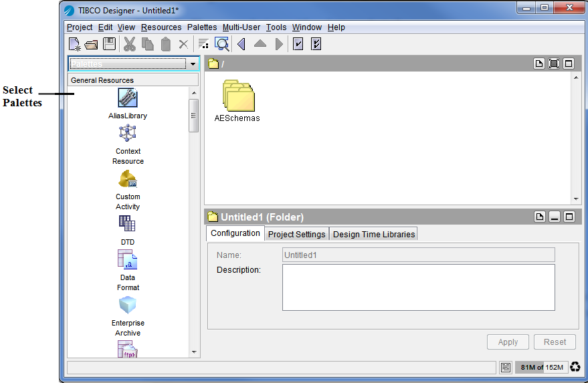The height and width of the screenshot is (383, 588).
Task: Open the Resources menu
Action: click(161, 27)
